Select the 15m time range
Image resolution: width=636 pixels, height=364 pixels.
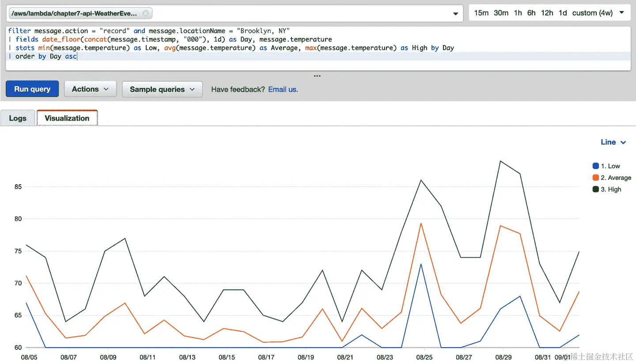pyautogui.click(x=481, y=13)
